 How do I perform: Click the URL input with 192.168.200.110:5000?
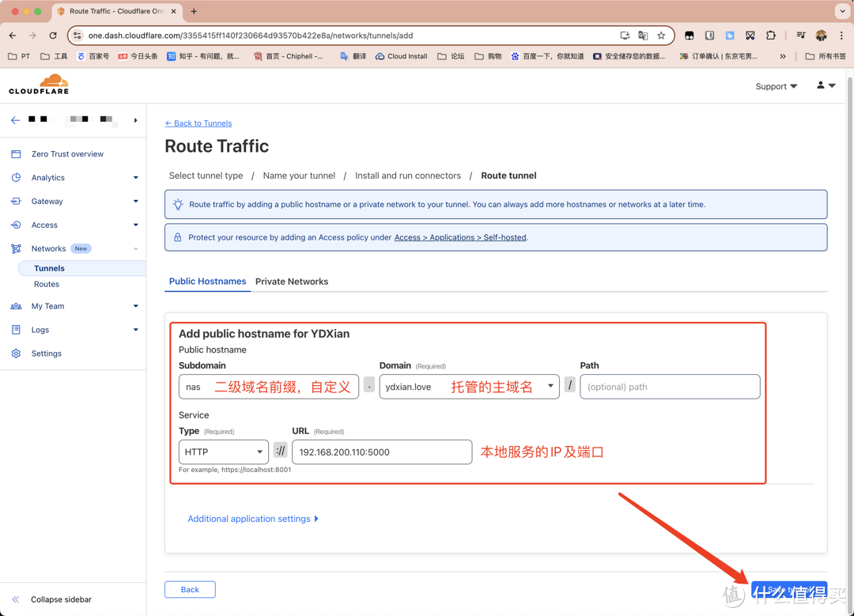click(382, 452)
